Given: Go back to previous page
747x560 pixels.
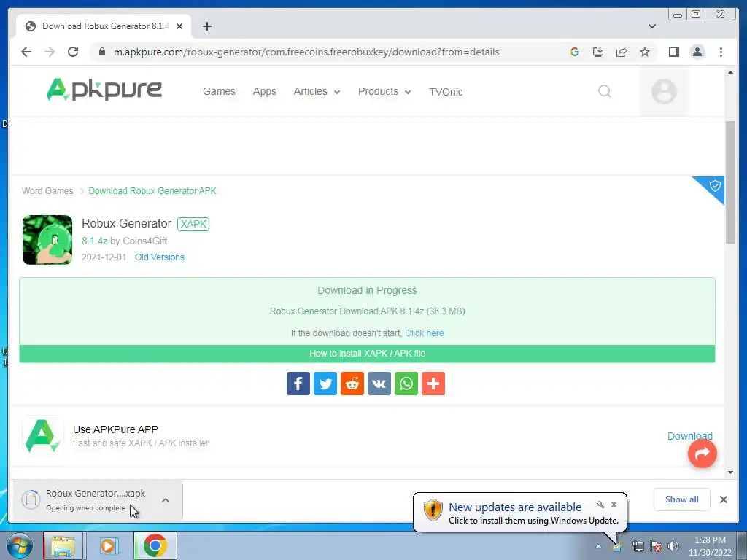Looking at the screenshot, I should point(26,52).
